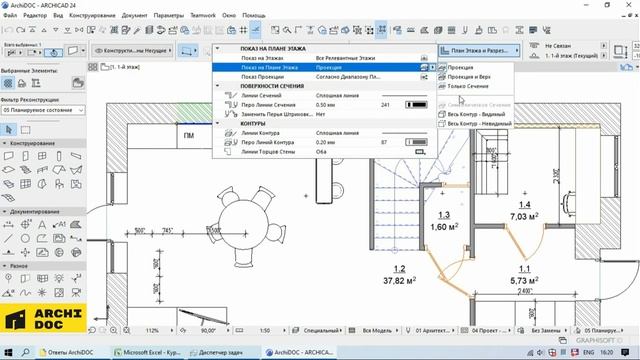Open the favorites folder icon in info box
The image size is (640, 360).
[x=78, y=83]
